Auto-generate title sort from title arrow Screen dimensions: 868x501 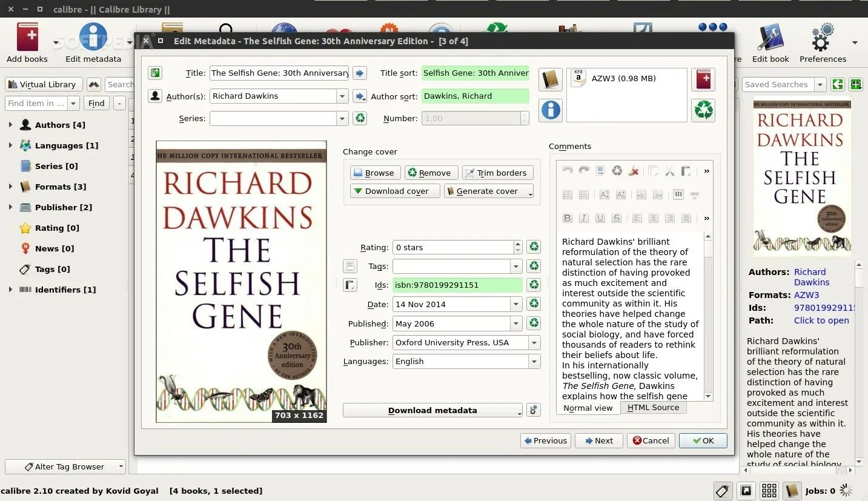pos(360,73)
